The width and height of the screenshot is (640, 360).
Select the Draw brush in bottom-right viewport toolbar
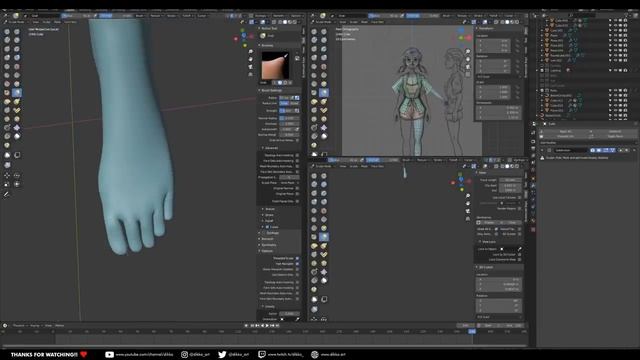(x=314, y=176)
